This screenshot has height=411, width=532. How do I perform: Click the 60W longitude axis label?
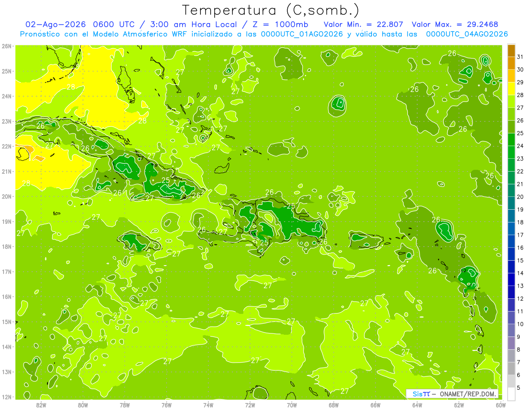pyautogui.click(x=501, y=405)
